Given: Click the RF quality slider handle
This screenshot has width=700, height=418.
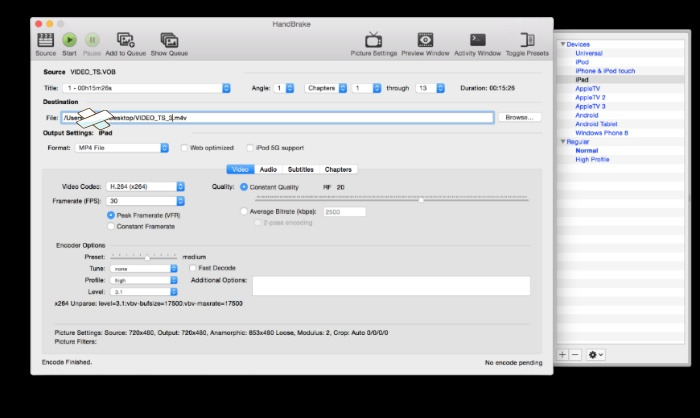Looking at the screenshot, I should click(x=421, y=200).
